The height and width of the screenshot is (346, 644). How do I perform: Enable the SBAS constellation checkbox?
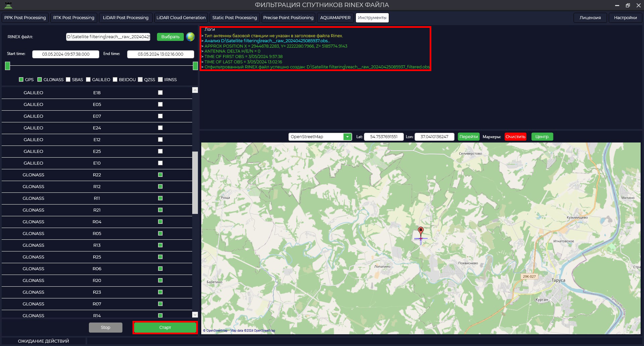coord(68,79)
